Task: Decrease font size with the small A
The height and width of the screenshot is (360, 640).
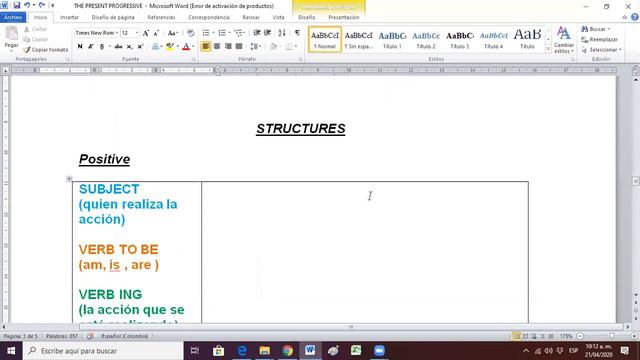Action: click(x=156, y=33)
